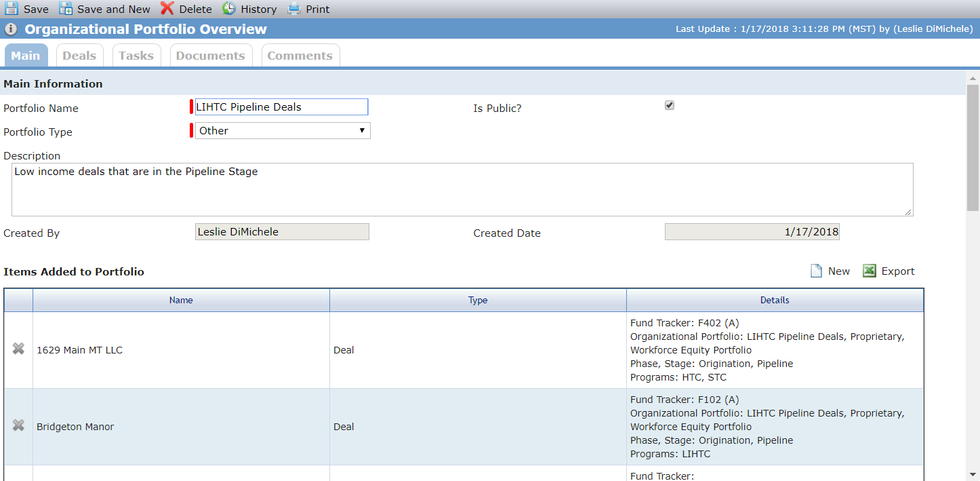Click Fund Tracker: F102 (A) text

[685, 400]
